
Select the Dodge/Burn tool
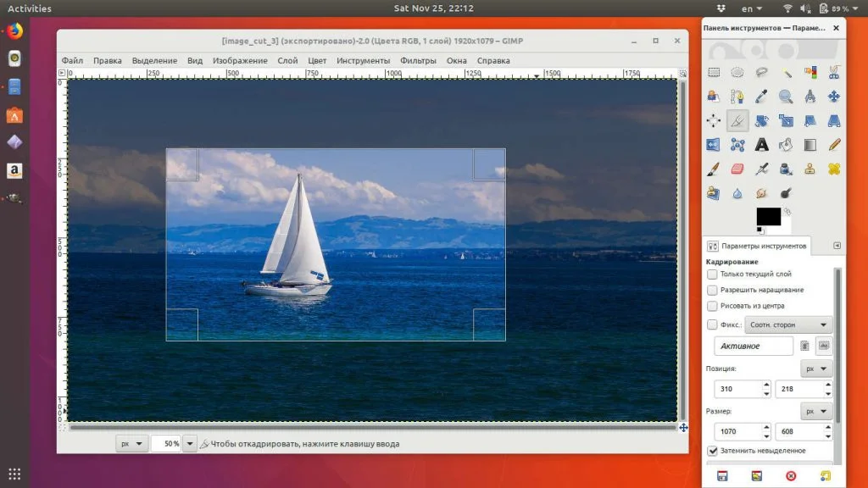[x=786, y=193]
